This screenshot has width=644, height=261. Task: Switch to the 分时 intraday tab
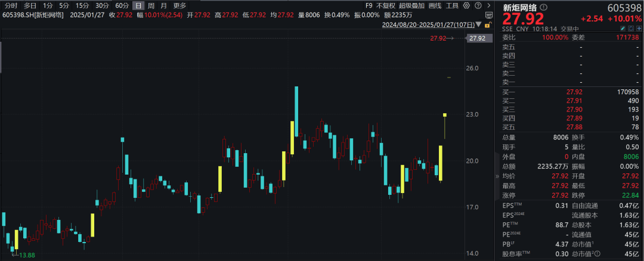(x=11, y=6)
